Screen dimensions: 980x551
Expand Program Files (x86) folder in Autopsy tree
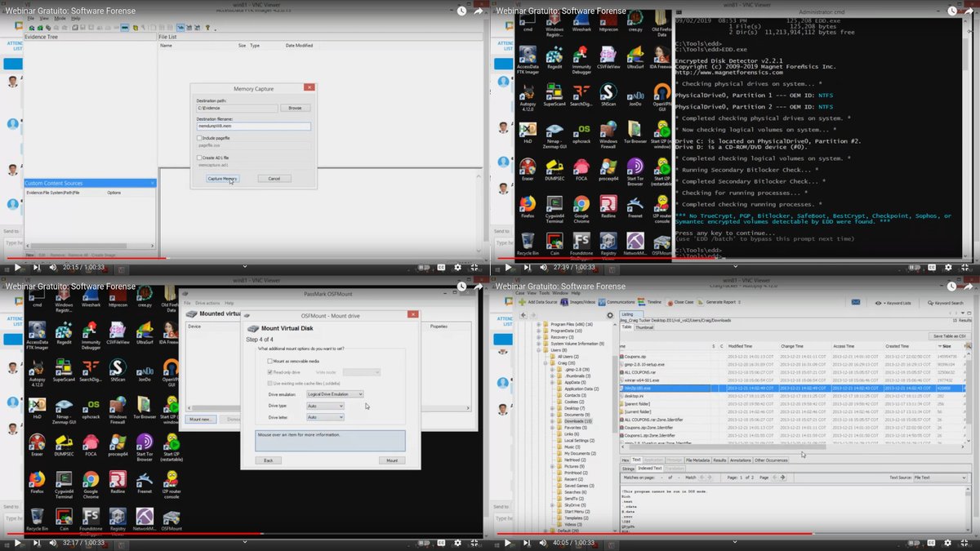(x=540, y=325)
